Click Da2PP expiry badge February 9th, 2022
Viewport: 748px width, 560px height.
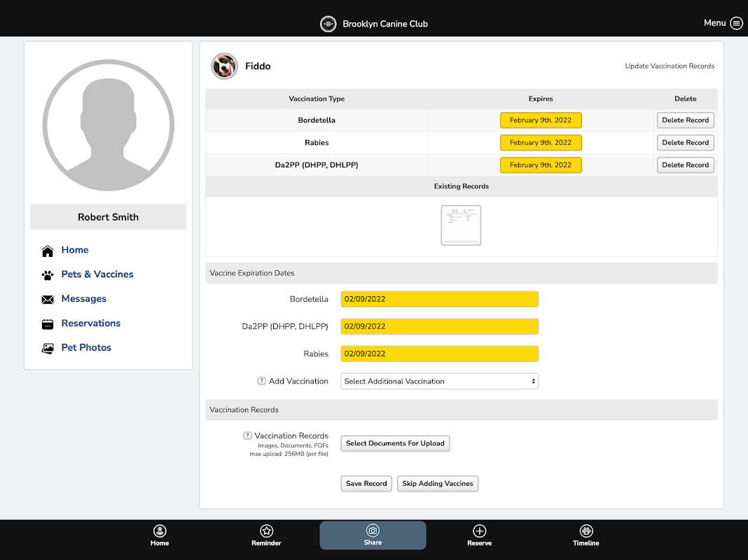pyautogui.click(x=541, y=165)
